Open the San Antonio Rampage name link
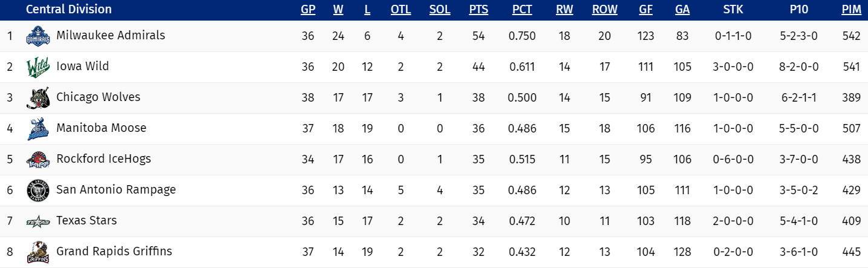Screen dimensions: 868x268 click(x=116, y=190)
